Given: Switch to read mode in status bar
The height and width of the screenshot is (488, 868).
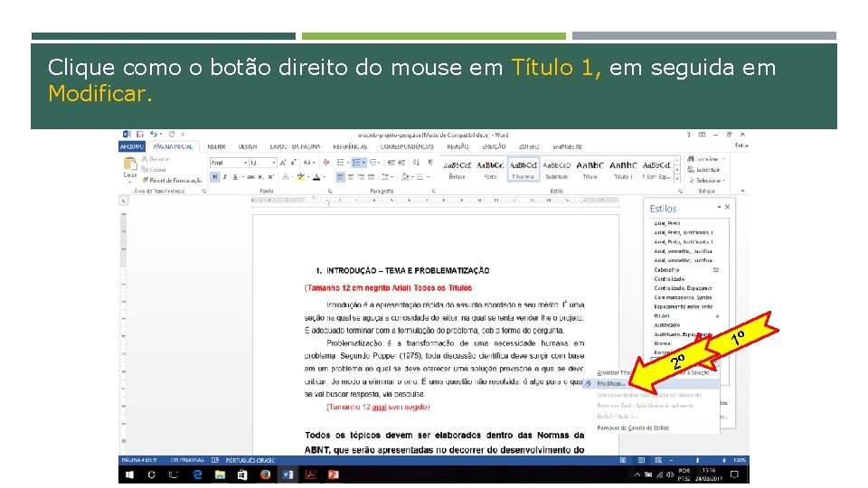Looking at the screenshot, I should click(623, 460).
